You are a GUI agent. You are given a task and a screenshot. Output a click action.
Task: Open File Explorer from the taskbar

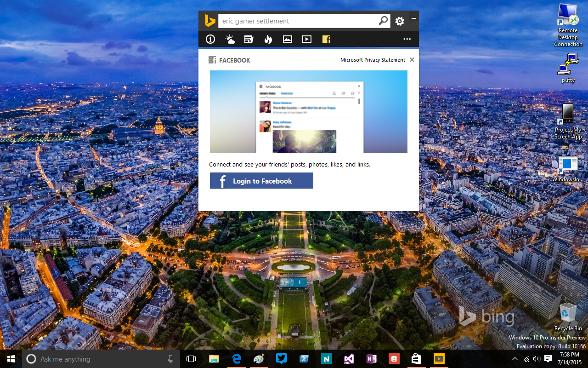click(214, 359)
